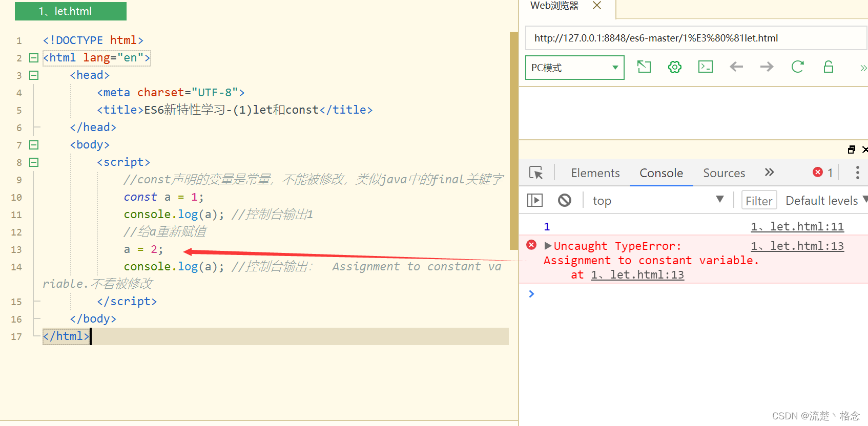This screenshot has height=426, width=868.
Task: Show more browser toolbar items chevron
Action: click(x=863, y=68)
